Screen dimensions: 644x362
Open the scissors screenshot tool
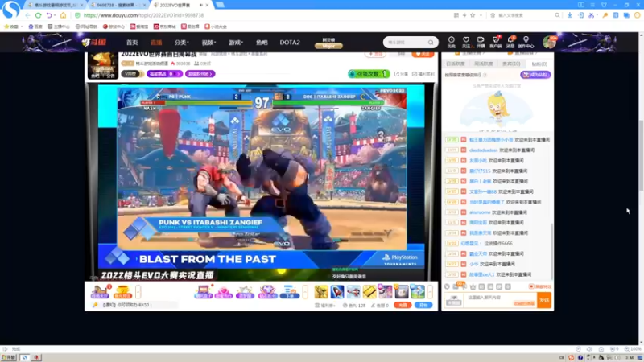[x=591, y=15]
